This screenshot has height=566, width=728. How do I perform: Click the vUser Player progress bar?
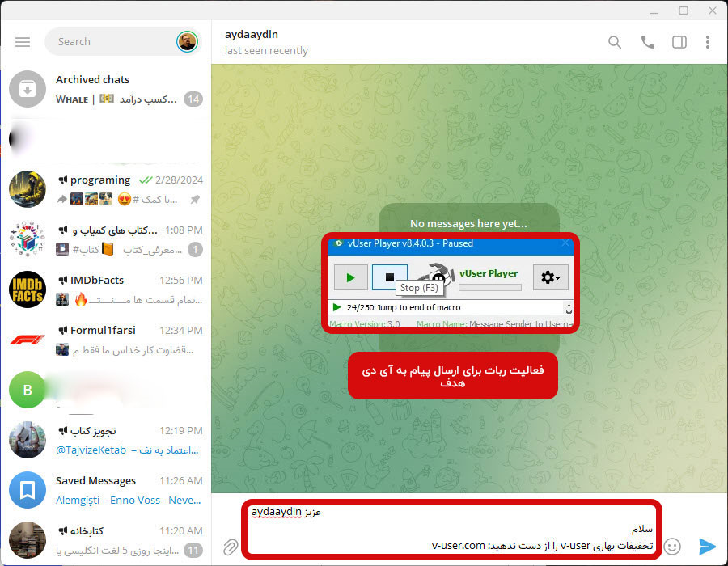pos(490,287)
